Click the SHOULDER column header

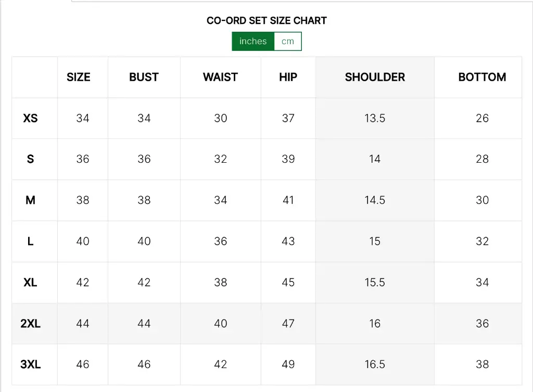[x=375, y=77]
